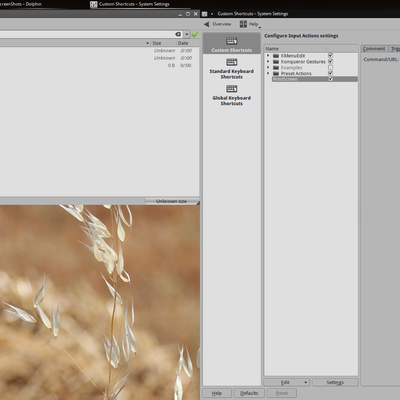400x400 pixels.
Task: Open the Help menu dropdown arrow
Action: (260, 27)
